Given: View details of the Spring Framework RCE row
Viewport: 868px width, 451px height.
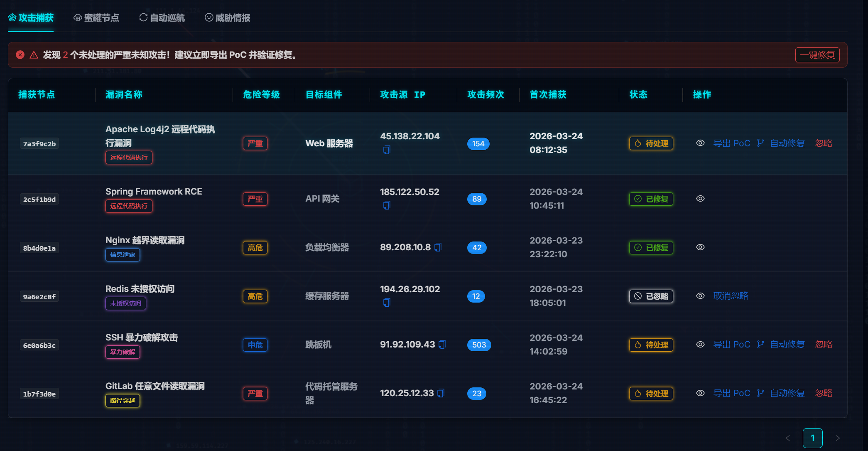Looking at the screenshot, I should [x=700, y=199].
